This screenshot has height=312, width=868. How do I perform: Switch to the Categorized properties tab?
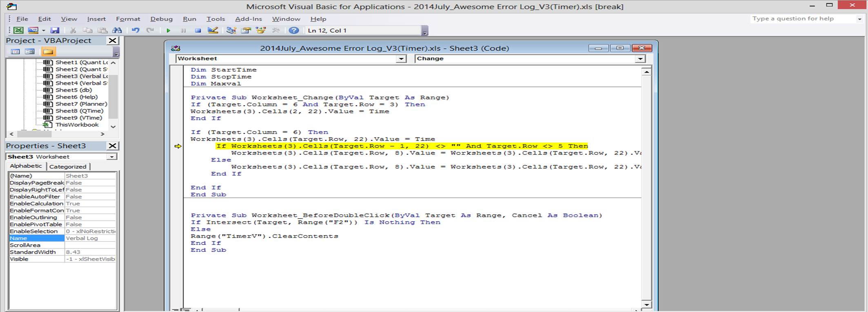tap(68, 166)
